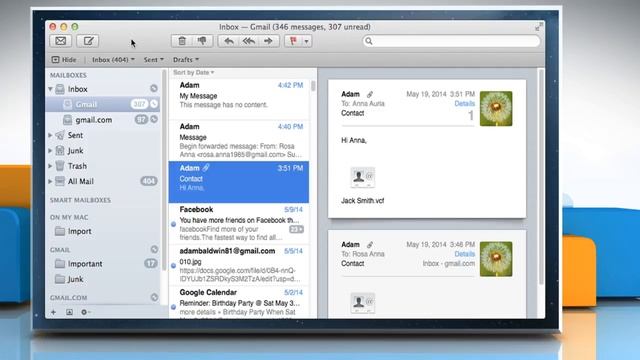Focus the search field in toolbar
Viewport: 640px width, 360px height.
tap(451, 41)
